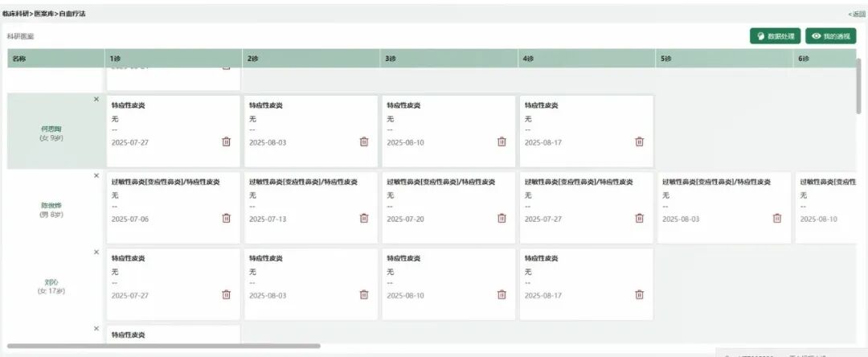The width and height of the screenshot is (868, 357).
Task: Remove the 女 9岁 patient row with X
Action: click(x=96, y=99)
